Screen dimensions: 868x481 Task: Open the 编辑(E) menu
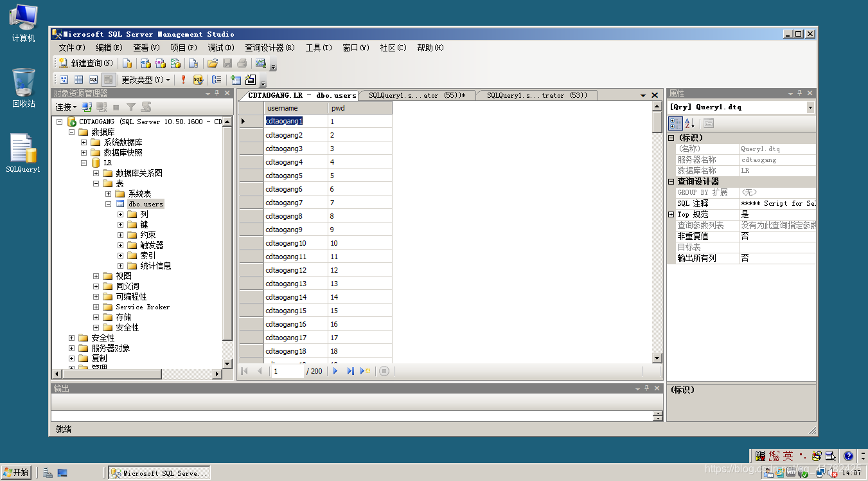[109, 48]
